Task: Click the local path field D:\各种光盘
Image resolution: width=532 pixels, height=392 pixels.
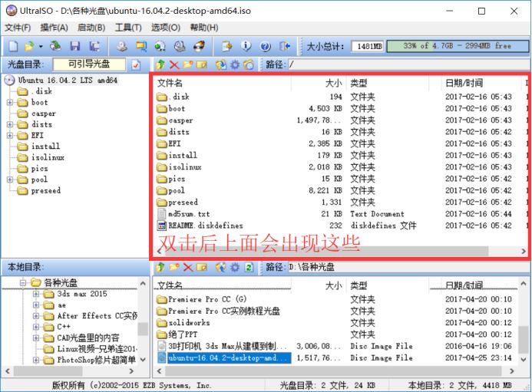Action: click(x=408, y=267)
